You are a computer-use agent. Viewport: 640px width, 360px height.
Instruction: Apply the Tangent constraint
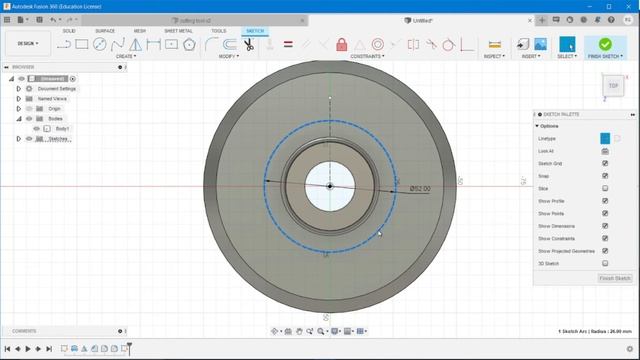tap(448, 44)
